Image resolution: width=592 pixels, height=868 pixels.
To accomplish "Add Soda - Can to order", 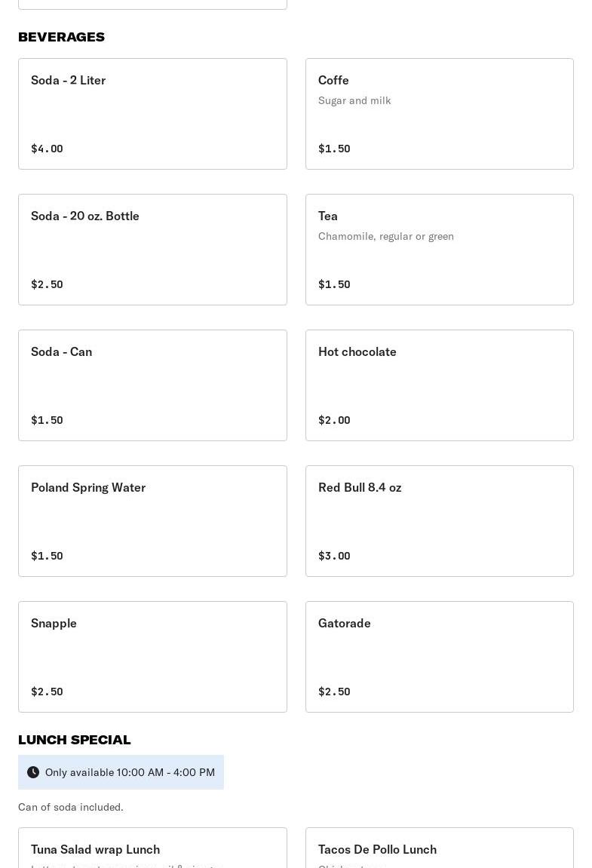I will [152, 385].
